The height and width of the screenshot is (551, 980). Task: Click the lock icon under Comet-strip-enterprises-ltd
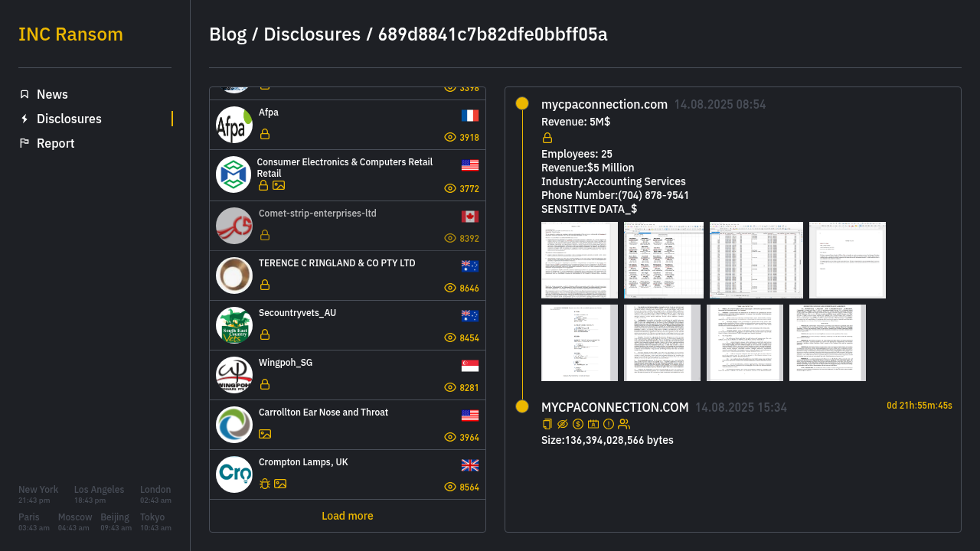click(x=265, y=235)
